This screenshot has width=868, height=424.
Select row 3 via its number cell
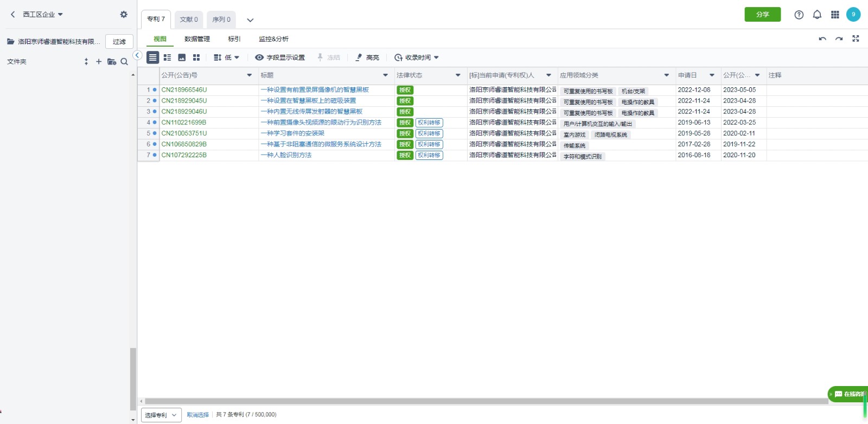148,112
